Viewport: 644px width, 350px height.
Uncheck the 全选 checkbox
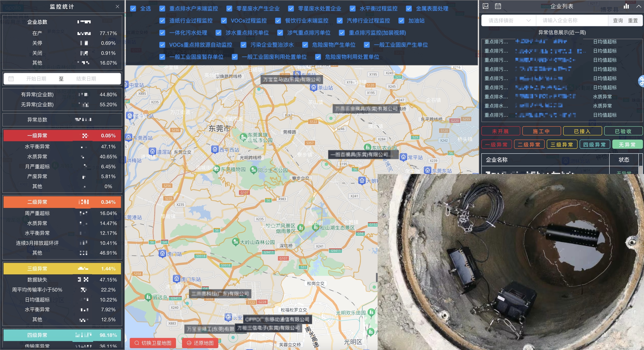coord(133,9)
